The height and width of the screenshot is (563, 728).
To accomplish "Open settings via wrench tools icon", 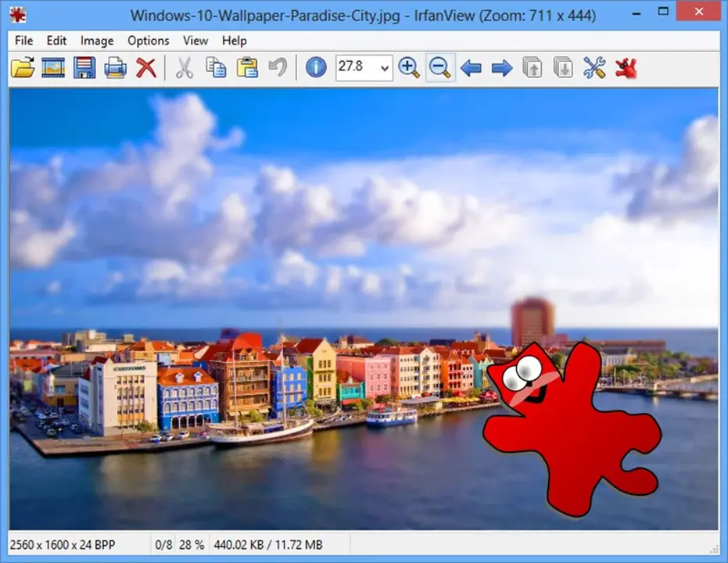I will point(594,68).
